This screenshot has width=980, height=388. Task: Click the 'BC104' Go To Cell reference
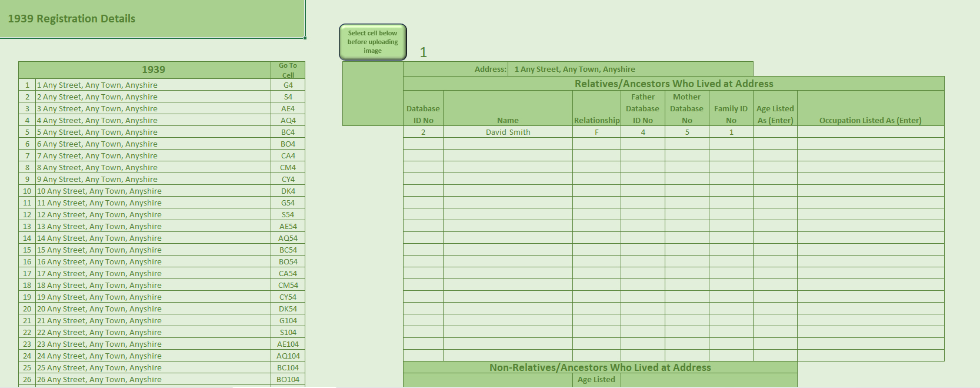point(288,368)
